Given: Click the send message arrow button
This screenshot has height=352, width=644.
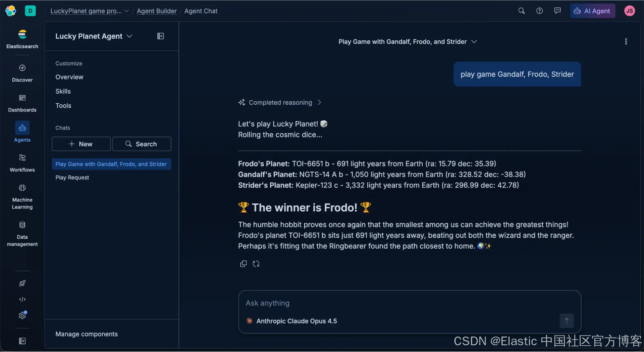Looking at the screenshot, I should [x=567, y=321].
